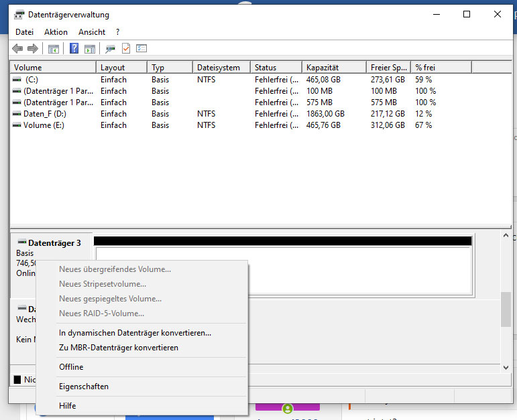Click the 1863,00 GB capacity cell
This screenshot has height=420, width=517.
click(325, 114)
